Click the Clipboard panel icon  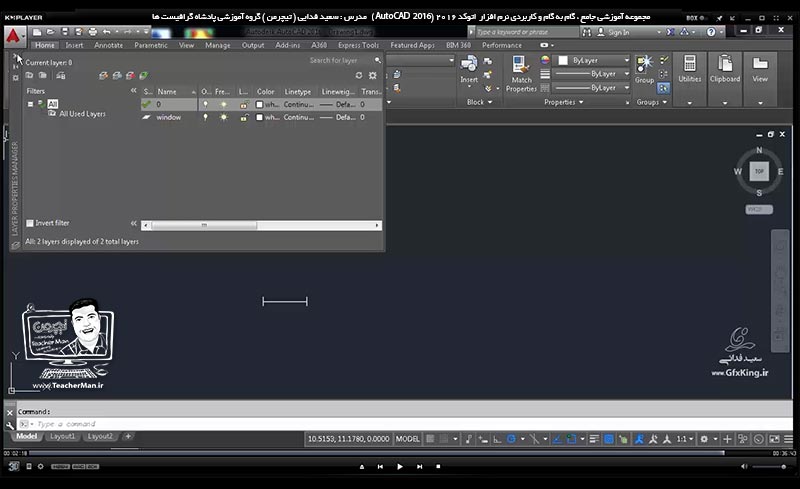724,64
